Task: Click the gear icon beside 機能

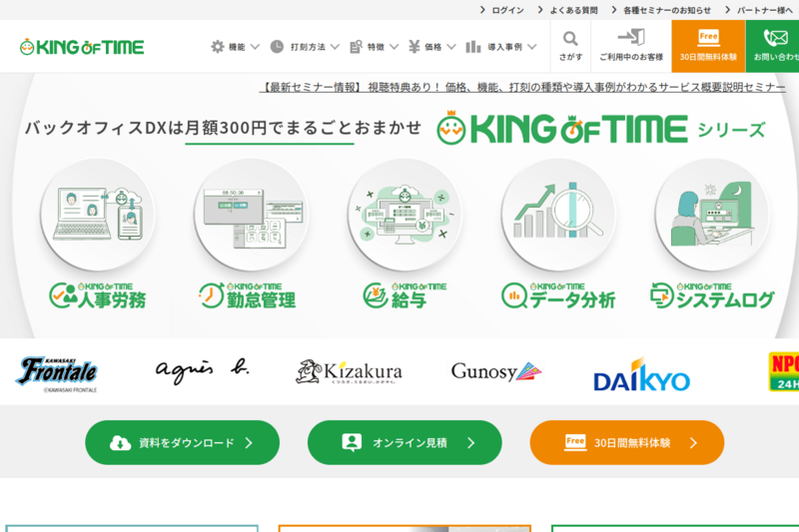Action: coord(218,47)
